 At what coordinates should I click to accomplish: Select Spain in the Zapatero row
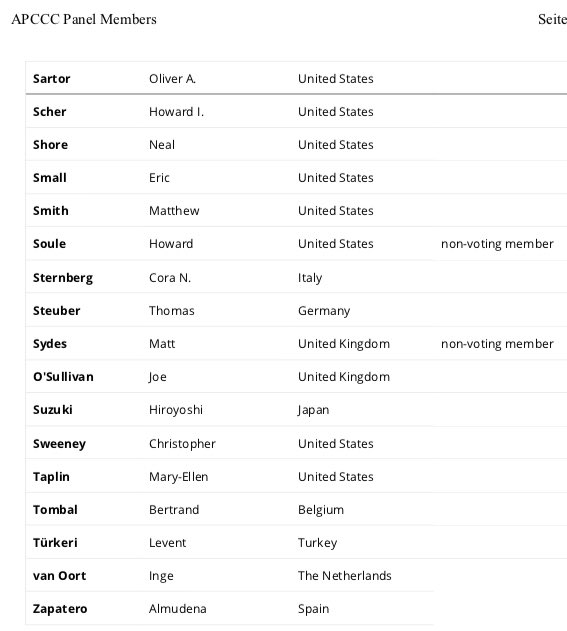(x=313, y=608)
